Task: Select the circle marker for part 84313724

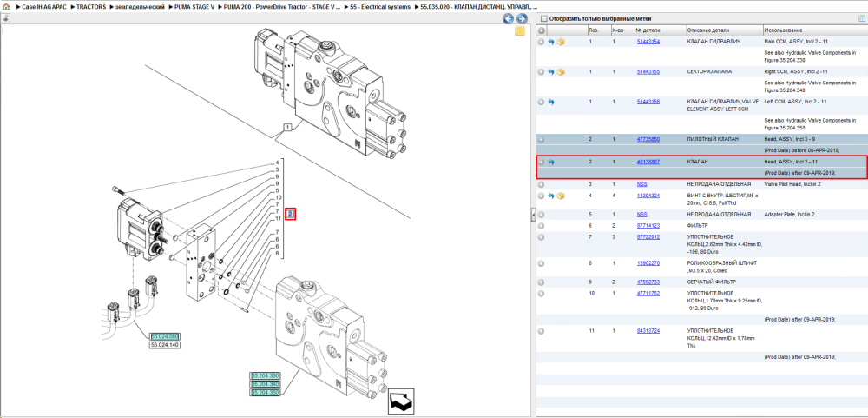Action: [x=542, y=331]
